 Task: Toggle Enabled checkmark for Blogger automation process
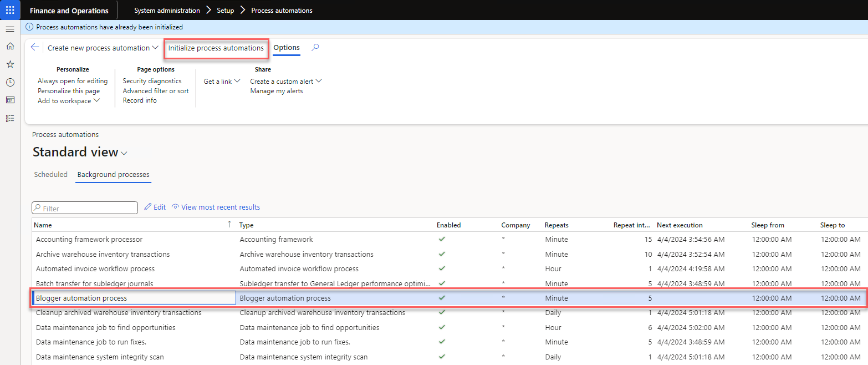442,298
